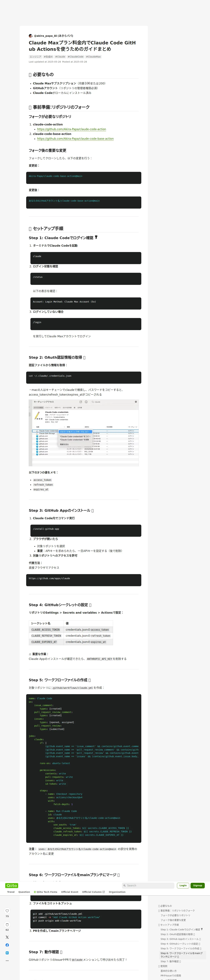Image resolution: width=210 pixels, height=980 pixels.
Task: Share via Hatena Bookmark icon
Action: (x=7, y=953)
